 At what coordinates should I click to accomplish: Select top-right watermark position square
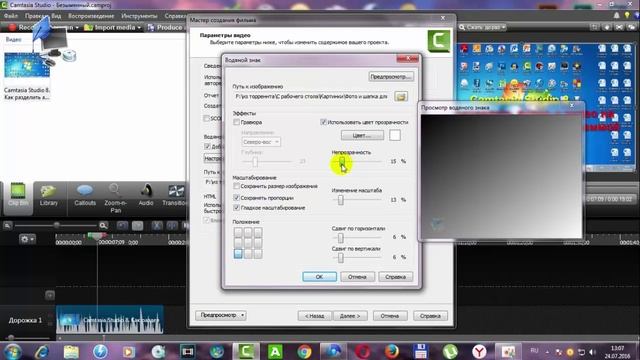point(258,232)
